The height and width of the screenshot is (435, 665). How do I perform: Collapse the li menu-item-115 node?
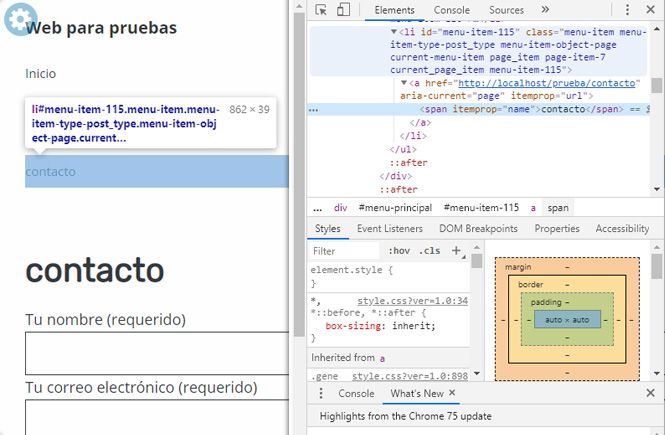point(394,31)
